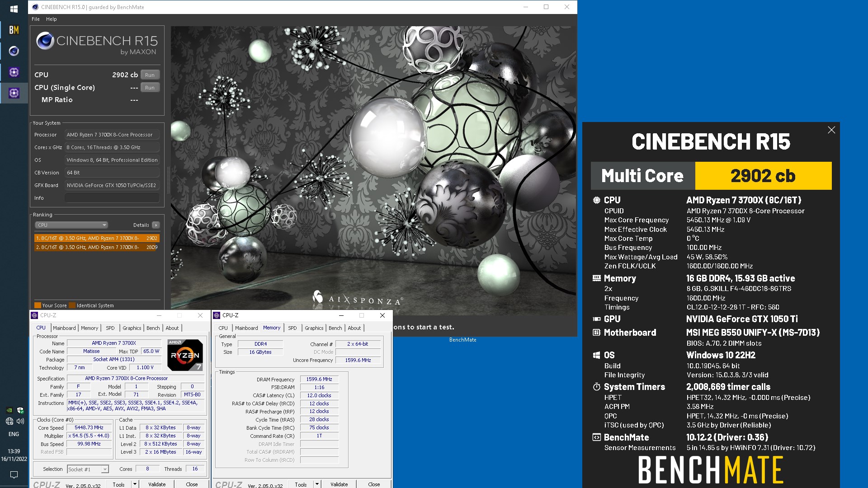Image resolution: width=868 pixels, height=488 pixels.
Task: Switch to Mainboard tab in left CPU-Z
Action: (x=64, y=328)
